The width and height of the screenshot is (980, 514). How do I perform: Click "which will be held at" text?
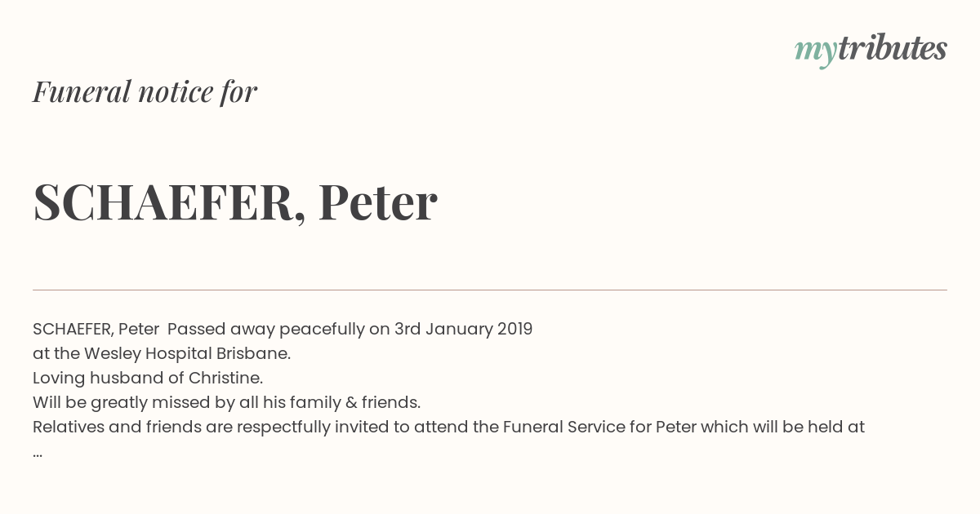[x=785, y=428]
